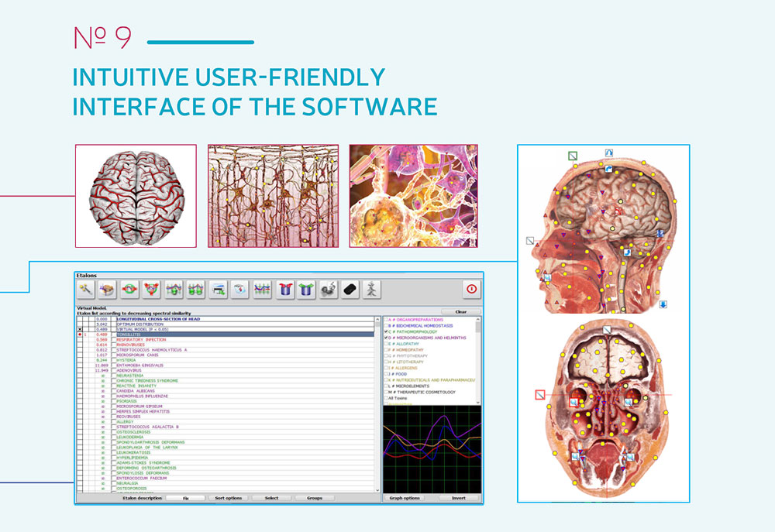Select the RHINOVIRUSES row

pos(226,345)
